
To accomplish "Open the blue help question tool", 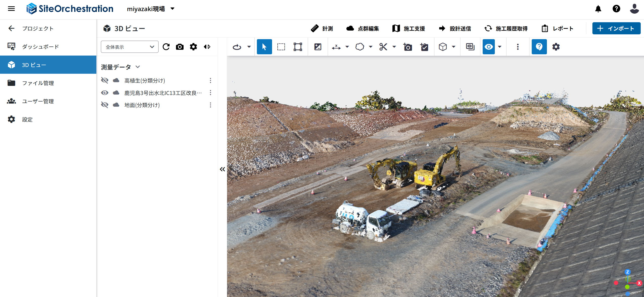I will tap(539, 47).
